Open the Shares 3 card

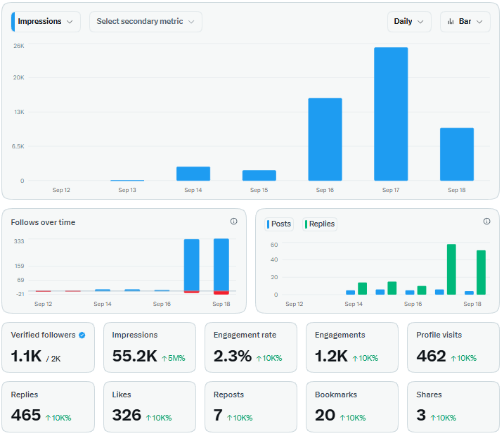pos(453,407)
